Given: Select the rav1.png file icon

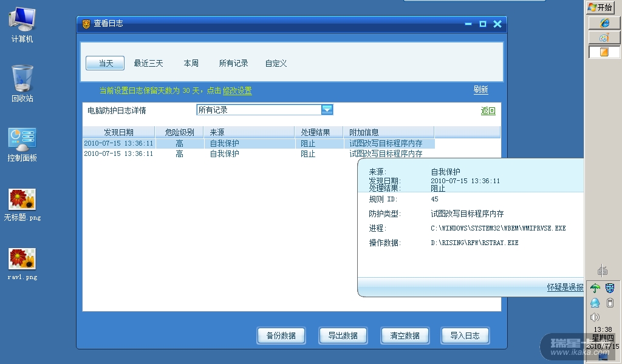Looking at the screenshot, I should tap(22, 264).
